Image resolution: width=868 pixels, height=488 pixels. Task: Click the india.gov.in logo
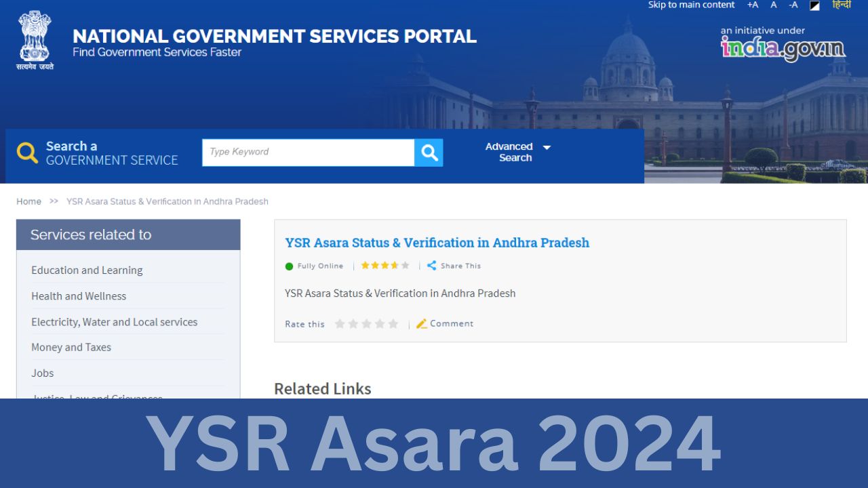click(785, 47)
